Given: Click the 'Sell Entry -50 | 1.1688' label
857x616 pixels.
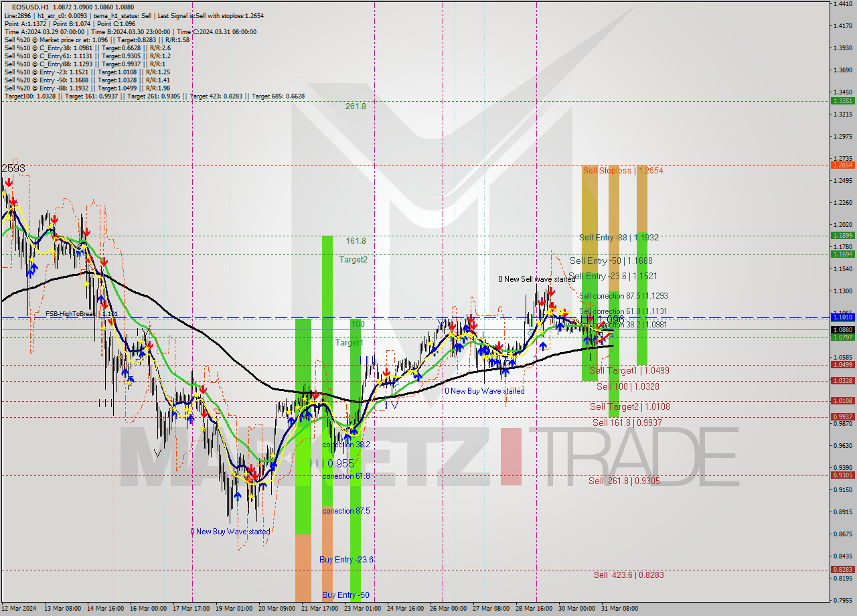Looking at the screenshot, I should click(x=611, y=260).
